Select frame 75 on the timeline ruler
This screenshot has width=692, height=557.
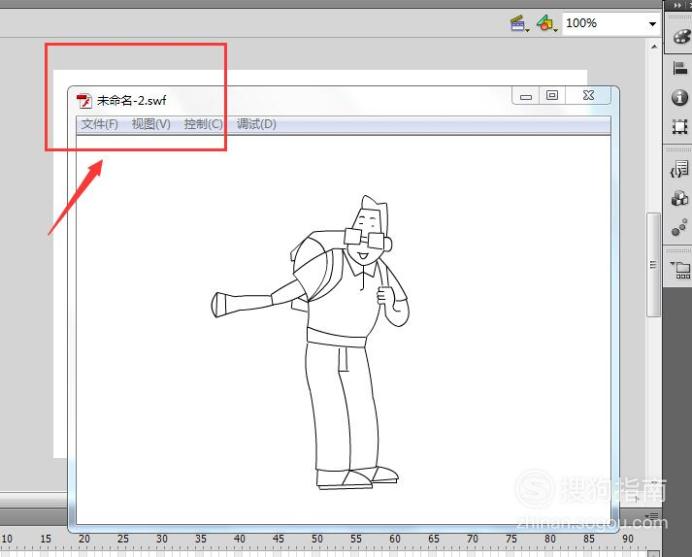coord(511,539)
